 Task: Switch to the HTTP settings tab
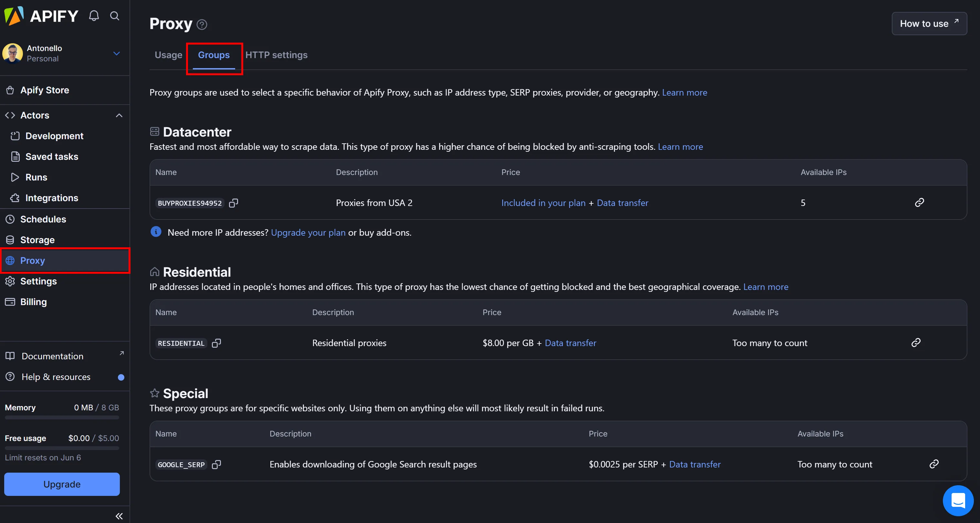coord(276,55)
